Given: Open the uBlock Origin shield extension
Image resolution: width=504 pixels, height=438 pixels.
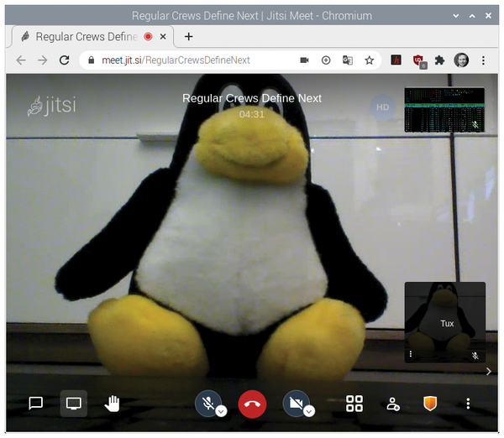Looking at the screenshot, I should tap(419, 61).
